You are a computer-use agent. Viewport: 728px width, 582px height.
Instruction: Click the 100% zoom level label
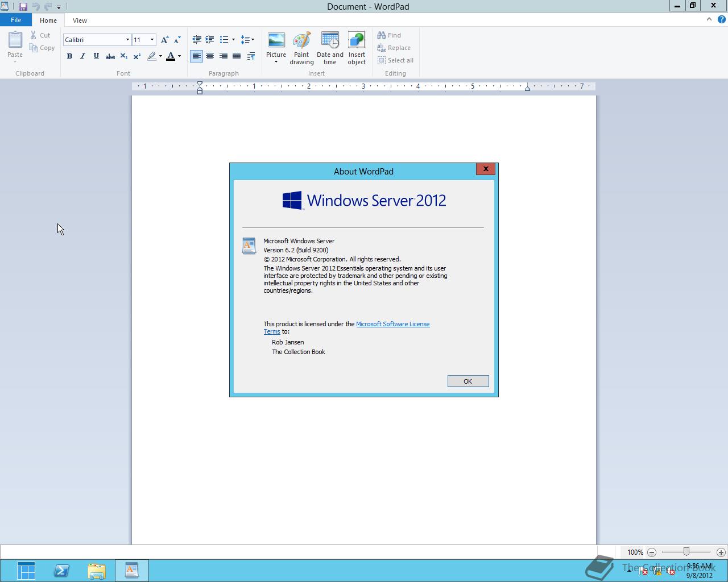coord(635,552)
